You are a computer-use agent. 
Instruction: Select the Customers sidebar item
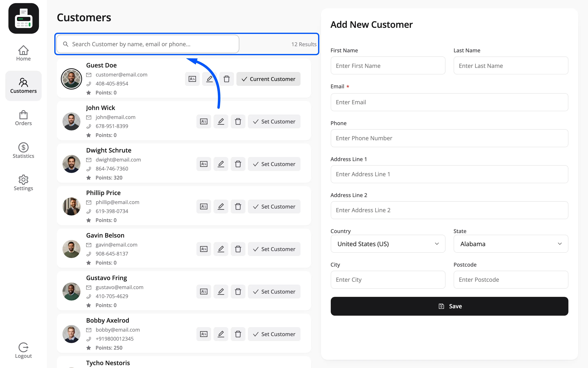[x=23, y=86]
